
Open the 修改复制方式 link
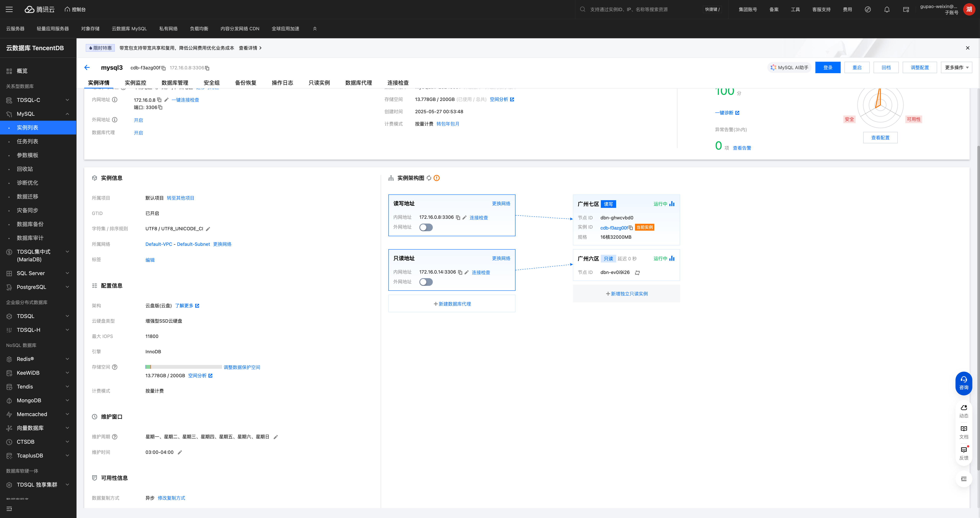coord(171,498)
